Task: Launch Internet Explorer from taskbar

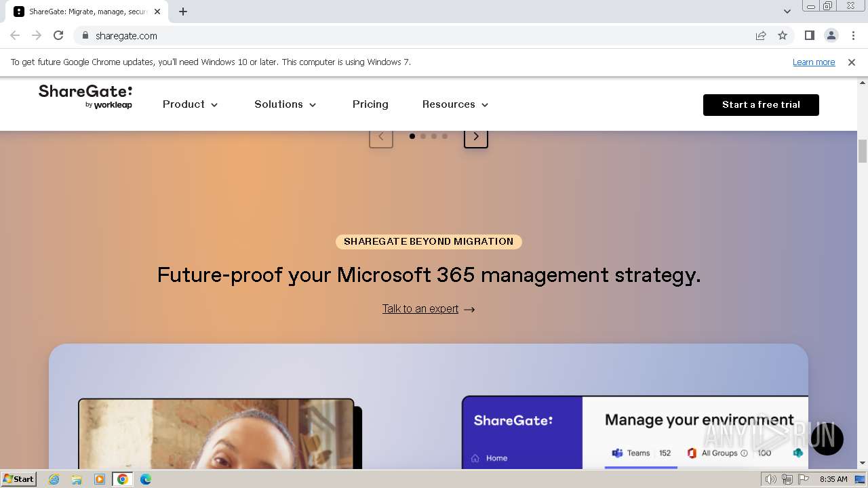Action: click(x=54, y=479)
